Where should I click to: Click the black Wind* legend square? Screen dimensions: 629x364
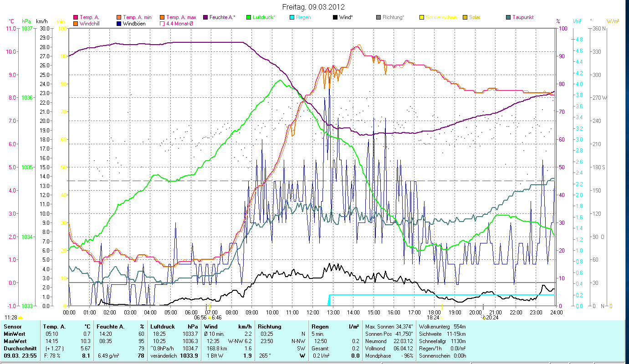click(x=335, y=17)
